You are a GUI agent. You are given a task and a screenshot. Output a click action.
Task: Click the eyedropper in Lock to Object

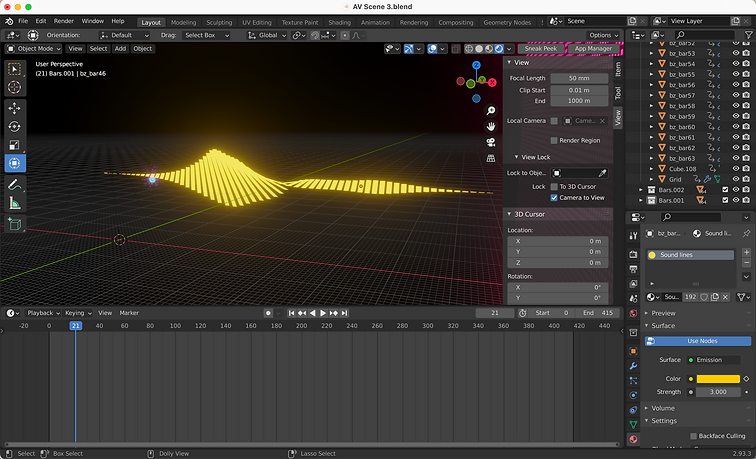(x=602, y=173)
